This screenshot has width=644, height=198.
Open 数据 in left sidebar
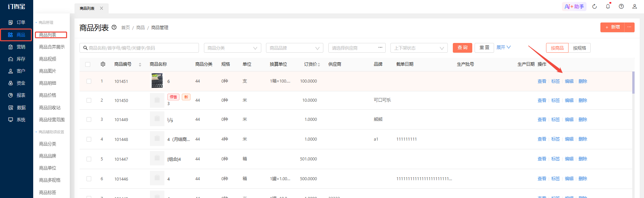coord(17,108)
